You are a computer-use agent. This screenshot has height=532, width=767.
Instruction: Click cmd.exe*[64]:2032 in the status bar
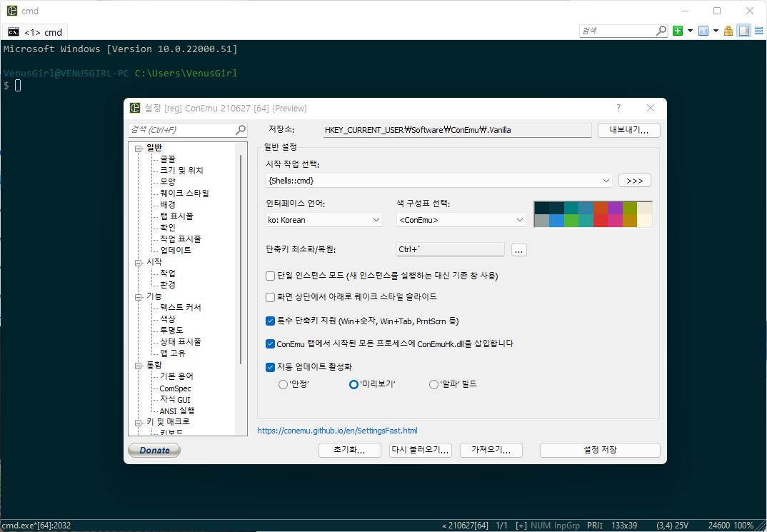(x=36, y=526)
